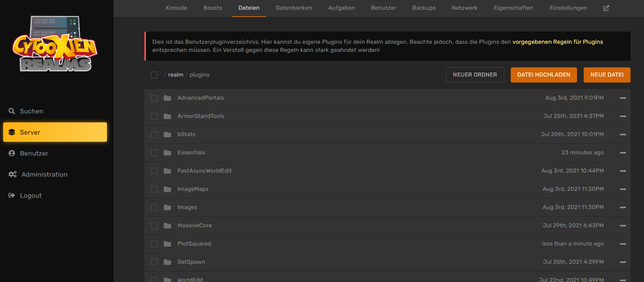The image size is (644, 282).
Task: Click the folder icon for ImageMaps
Action: [x=167, y=189]
